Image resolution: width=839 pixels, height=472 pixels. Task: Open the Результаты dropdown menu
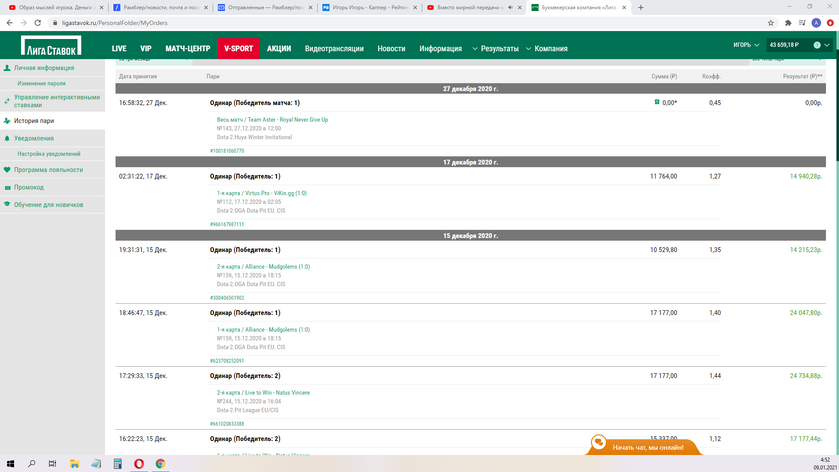click(x=495, y=49)
